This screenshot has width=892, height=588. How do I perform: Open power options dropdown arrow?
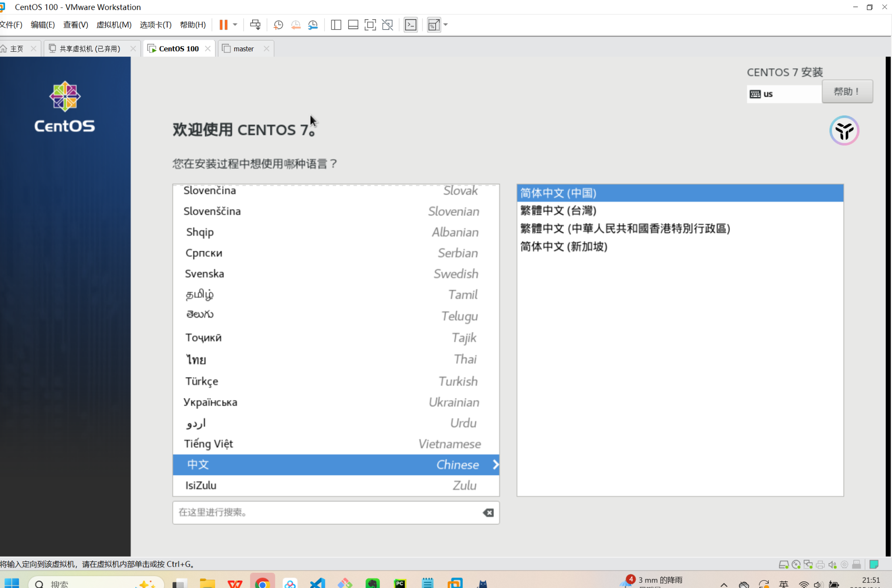pyautogui.click(x=235, y=25)
